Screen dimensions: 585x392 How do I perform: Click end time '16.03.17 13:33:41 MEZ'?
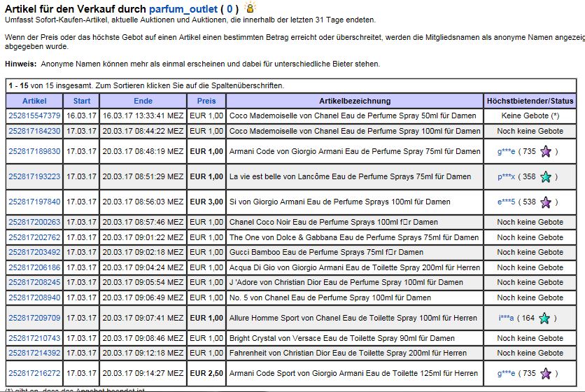[x=143, y=115]
